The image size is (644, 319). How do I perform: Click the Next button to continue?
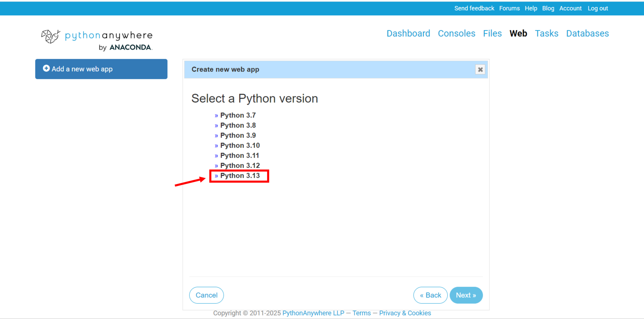pos(466,295)
